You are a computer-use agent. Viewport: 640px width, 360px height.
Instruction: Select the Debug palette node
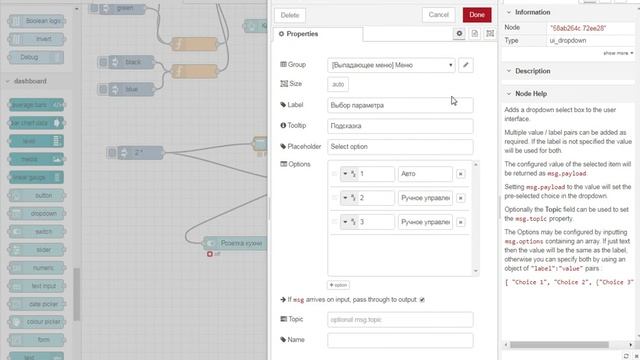coord(37,57)
